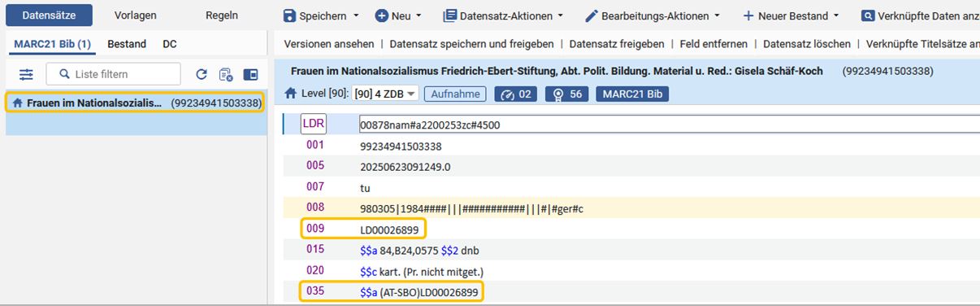
Task: Click the 035 field tag
Action: tap(315, 291)
